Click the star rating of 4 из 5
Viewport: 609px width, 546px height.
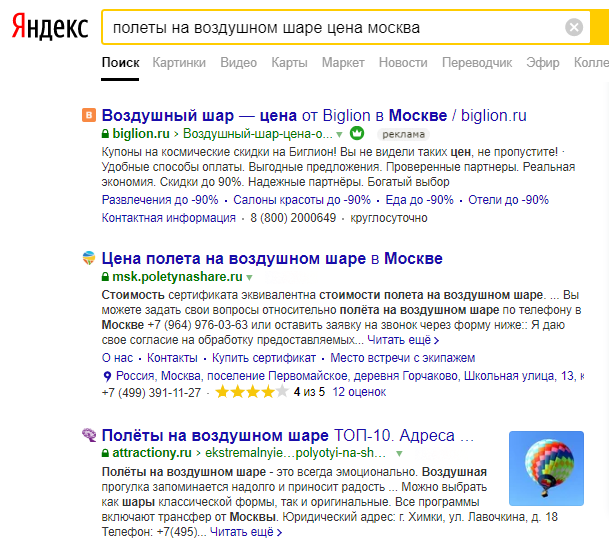(x=252, y=392)
